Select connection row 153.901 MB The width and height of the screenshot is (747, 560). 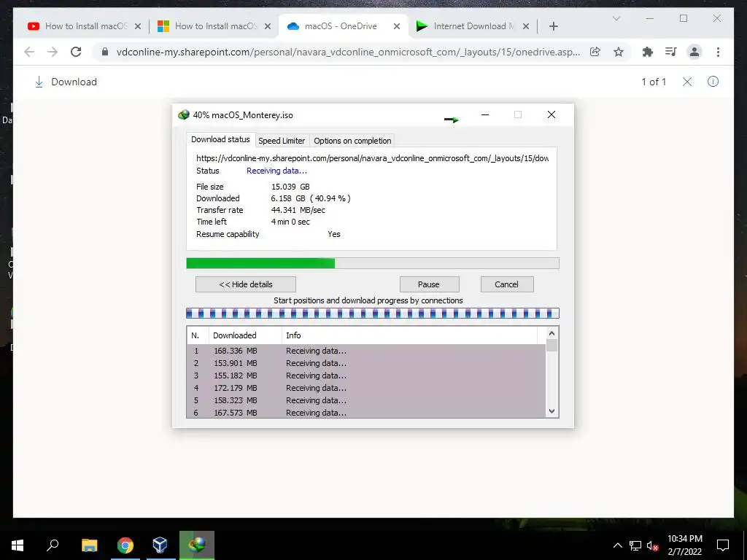pos(366,363)
